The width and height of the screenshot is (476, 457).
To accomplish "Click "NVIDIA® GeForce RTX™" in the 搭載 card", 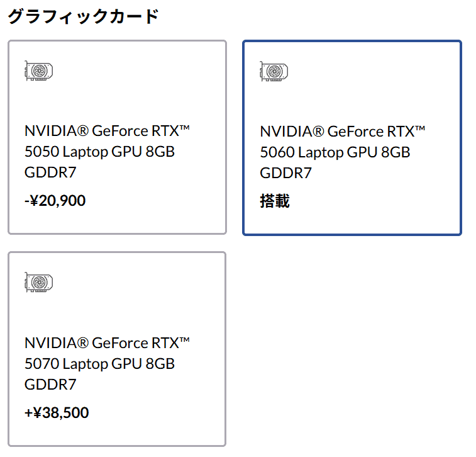I will [x=342, y=132].
